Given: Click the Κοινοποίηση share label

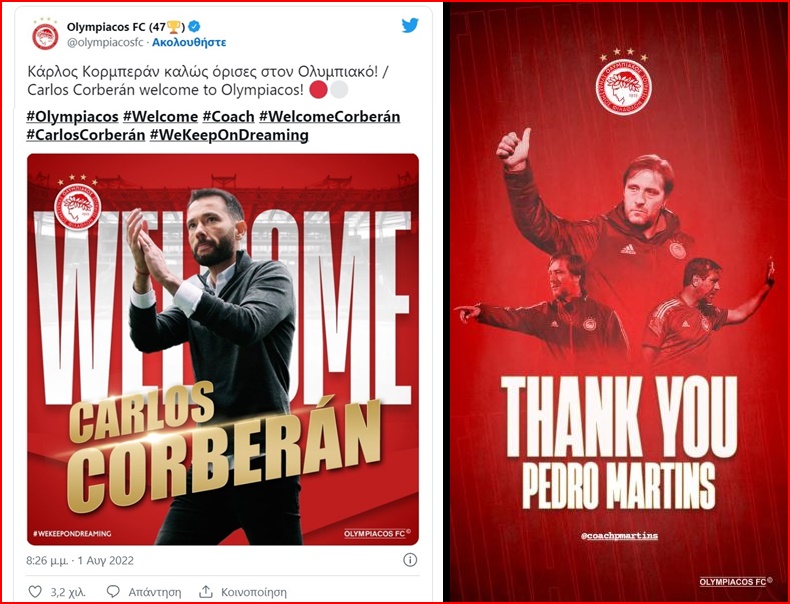Looking at the screenshot, I should coord(254,592).
